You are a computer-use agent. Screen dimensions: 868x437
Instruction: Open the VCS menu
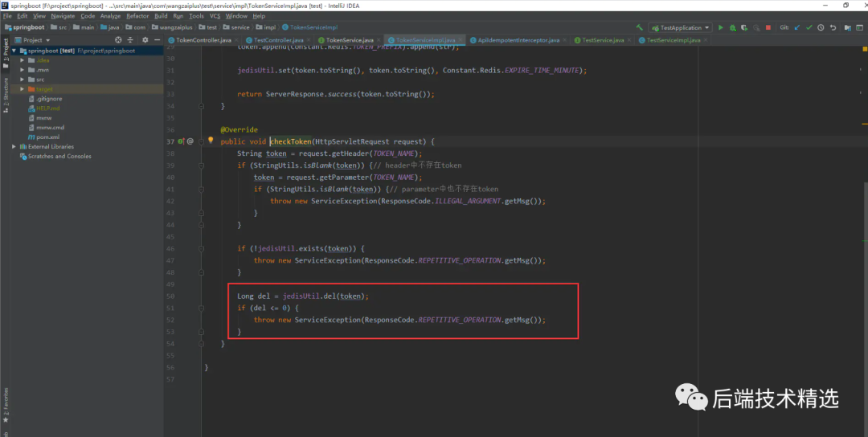pos(215,16)
